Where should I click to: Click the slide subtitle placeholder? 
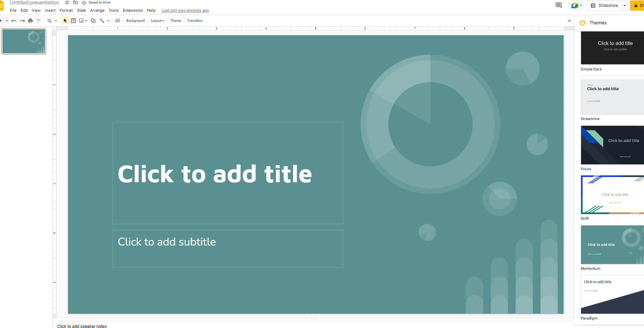coord(228,249)
